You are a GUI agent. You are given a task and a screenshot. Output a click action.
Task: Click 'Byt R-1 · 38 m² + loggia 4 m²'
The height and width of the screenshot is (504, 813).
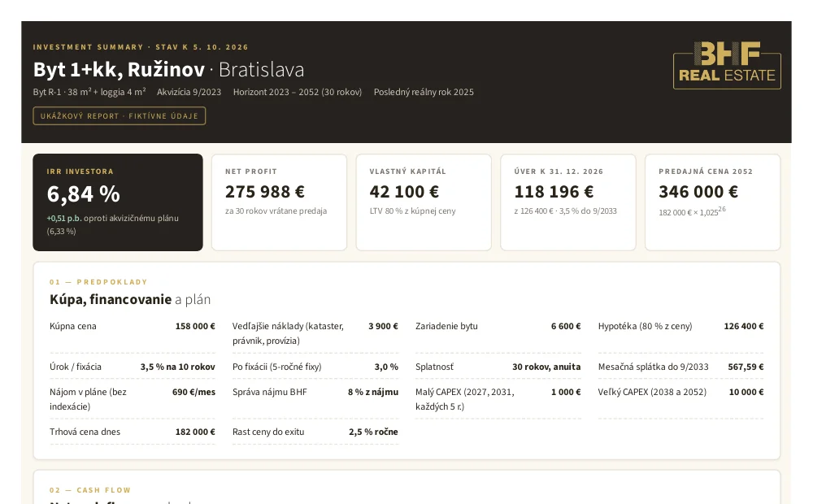(89, 93)
